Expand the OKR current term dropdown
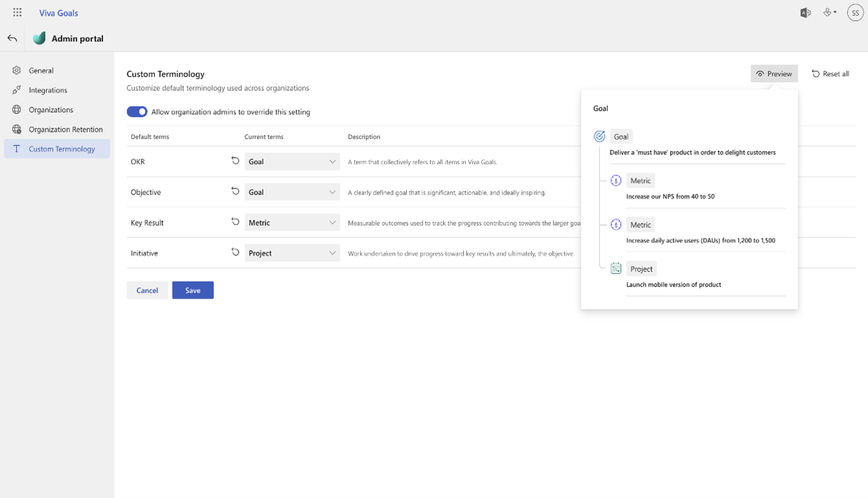This screenshot has width=868, height=498. pos(292,161)
